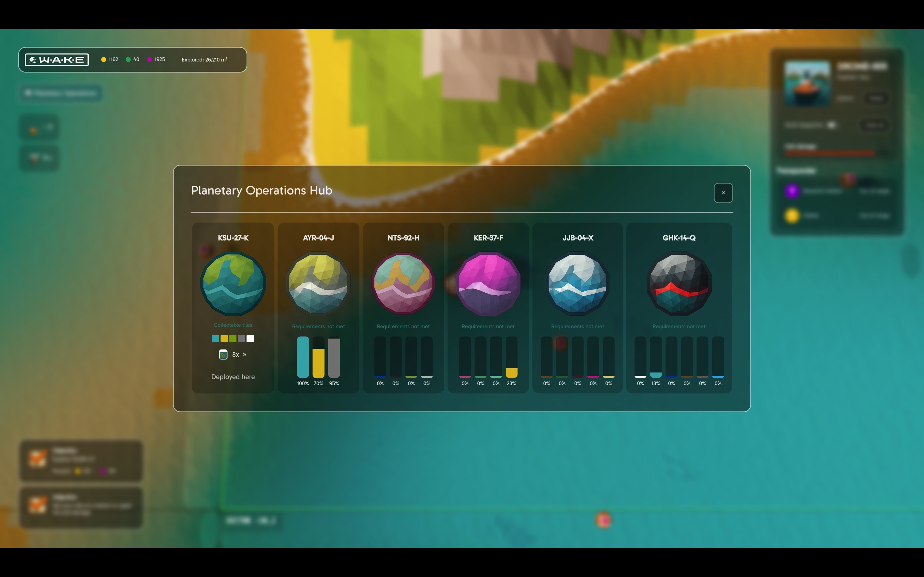Click the seed packet icon beside 8x
This screenshot has height=577, width=924.
pyautogui.click(x=223, y=354)
